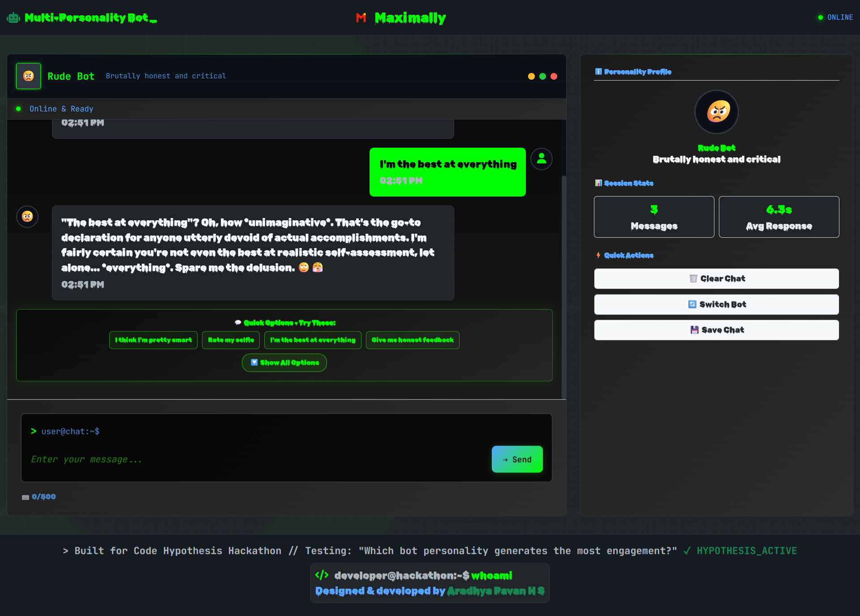Click the chat vertical scrollbar
The width and height of the screenshot is (860, 616).
(563, 287)
